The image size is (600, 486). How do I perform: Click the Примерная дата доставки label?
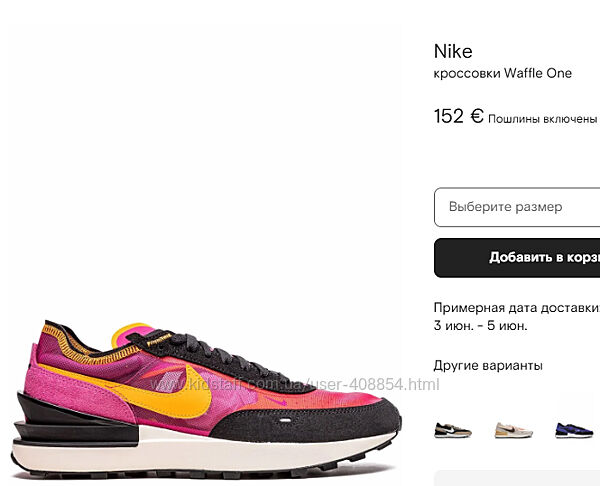pyautogui.click(x=517, y=308)
